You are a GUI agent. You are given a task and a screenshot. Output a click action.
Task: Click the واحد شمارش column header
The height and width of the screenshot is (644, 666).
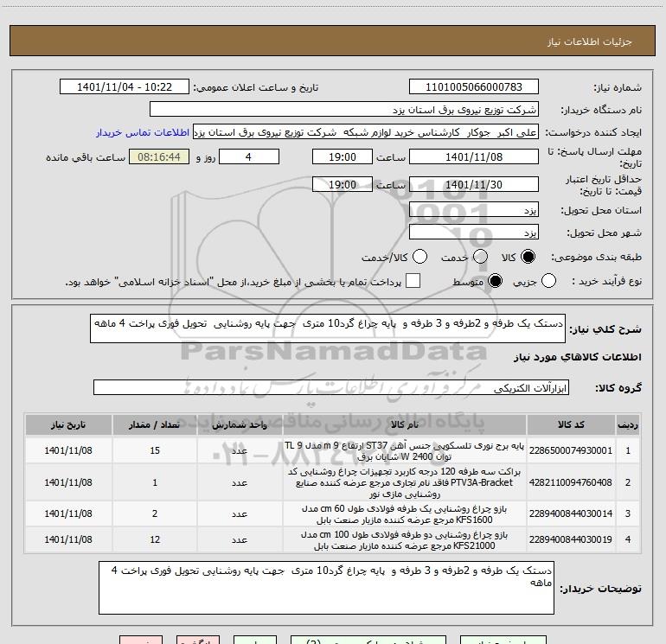click(x=240, y=425)
